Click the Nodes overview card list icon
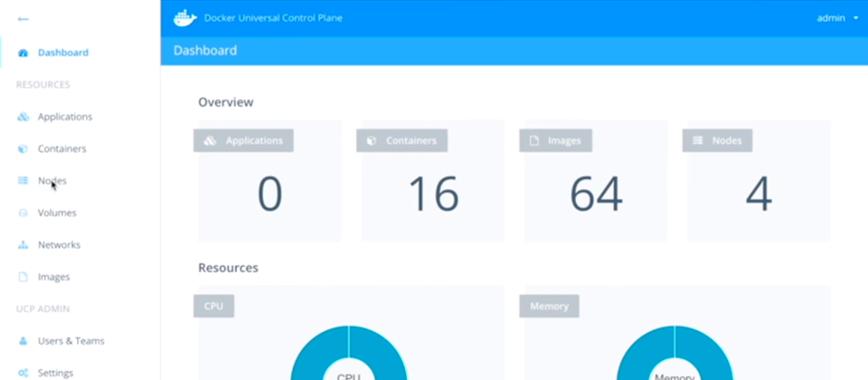868x380 pixels. pos(697,141)
